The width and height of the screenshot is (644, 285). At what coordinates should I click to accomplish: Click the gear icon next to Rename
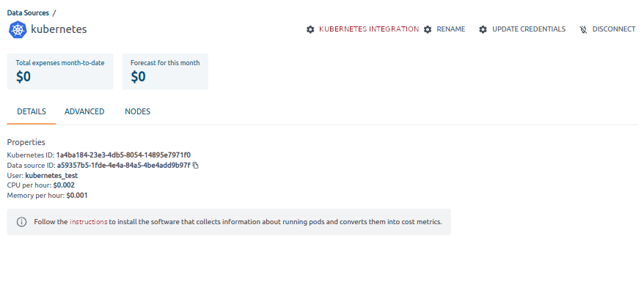[x=428, y=29]
